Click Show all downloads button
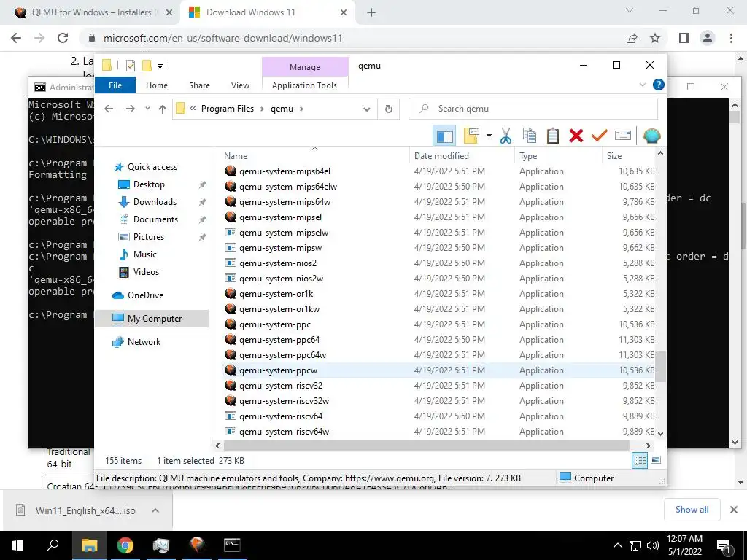Image resolution: width=747 pixels, height=560 pixels. pyautogui.click(x=692, y=510)
